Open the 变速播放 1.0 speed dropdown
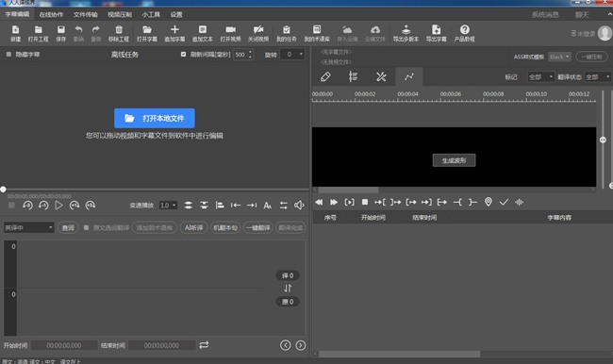Viewport: 613px width, 364px height. (168, 206)
